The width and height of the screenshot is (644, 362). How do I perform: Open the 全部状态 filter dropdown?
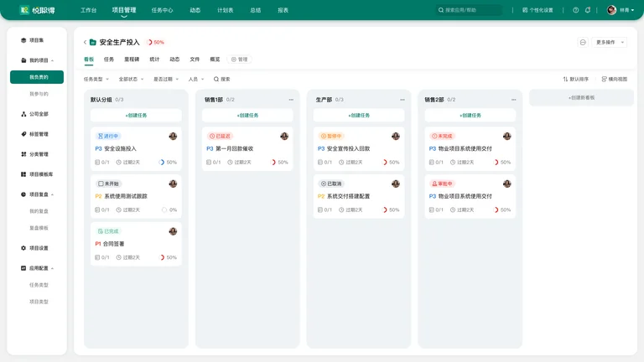click(132, 80)
